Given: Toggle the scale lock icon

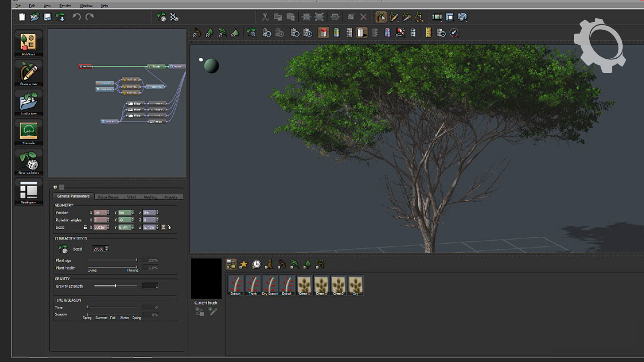Looking at the screenshot, I should click(85, 227).
